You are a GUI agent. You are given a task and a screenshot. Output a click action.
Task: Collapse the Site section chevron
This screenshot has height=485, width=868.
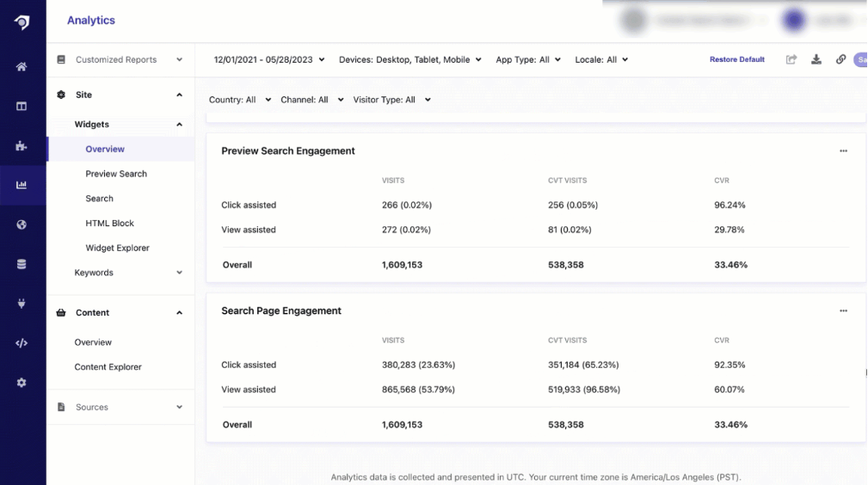179,95
